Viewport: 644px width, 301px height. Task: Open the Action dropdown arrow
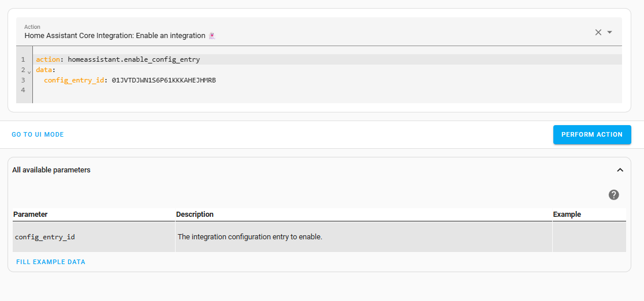tap(610, 32)
